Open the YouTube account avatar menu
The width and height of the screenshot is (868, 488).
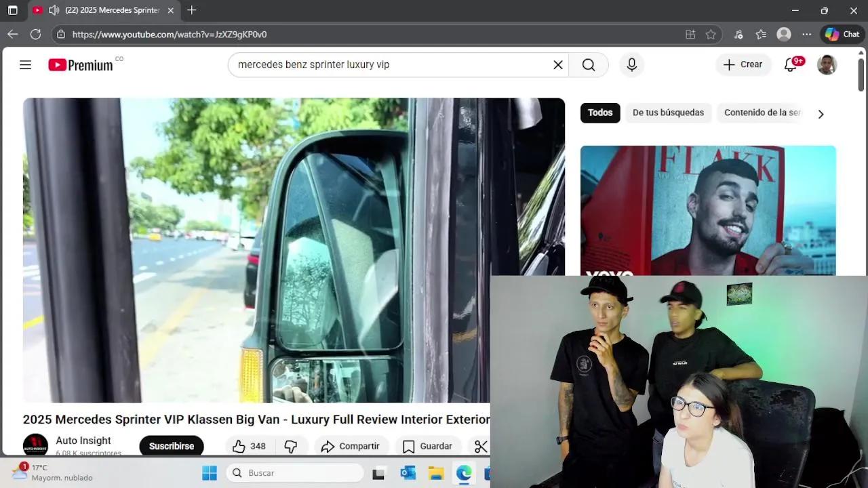[x=827, y=64]
